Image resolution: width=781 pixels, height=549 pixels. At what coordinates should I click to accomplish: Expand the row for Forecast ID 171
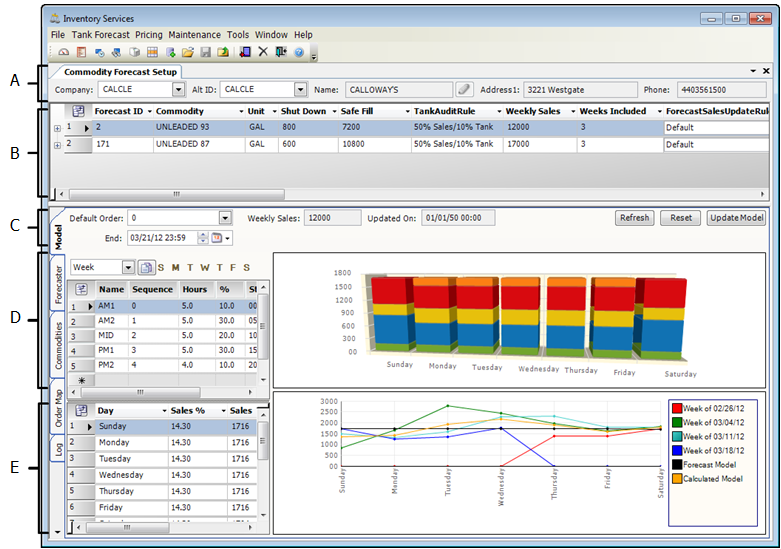(57, 145)
